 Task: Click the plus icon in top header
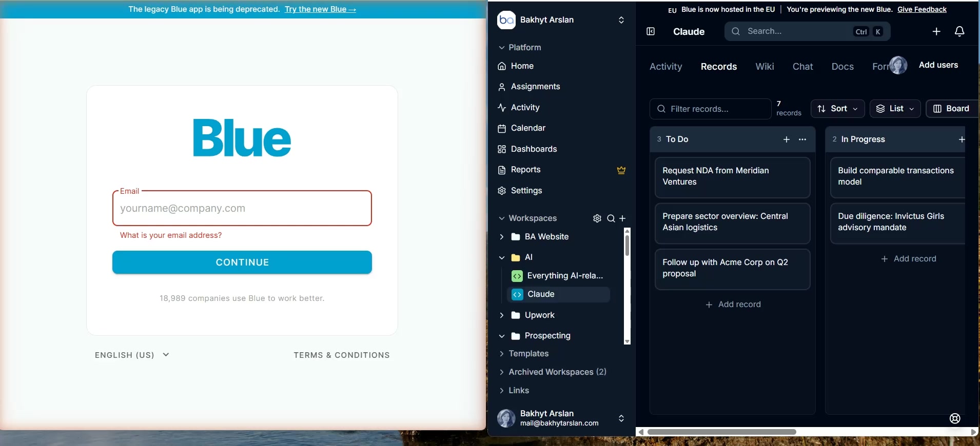click(936, 32)
